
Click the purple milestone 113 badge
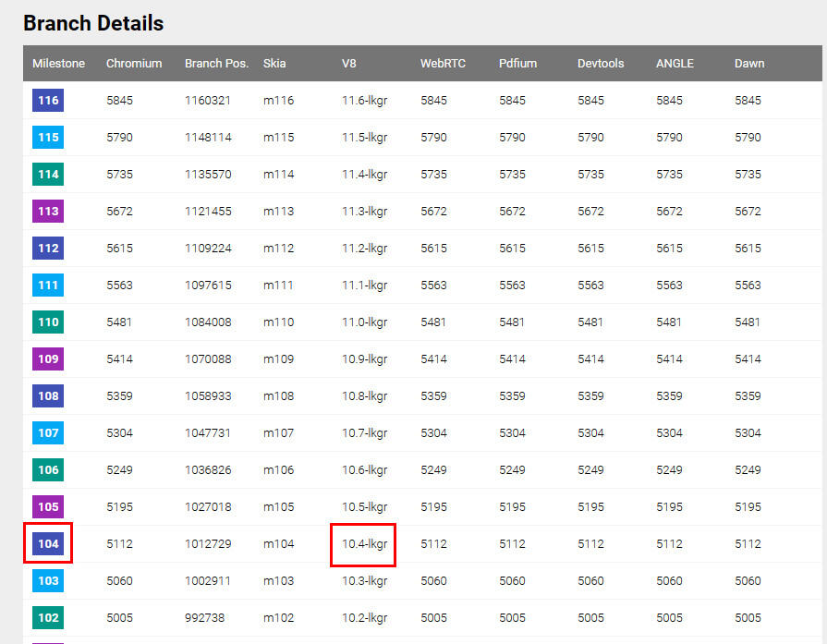point(48,211)
